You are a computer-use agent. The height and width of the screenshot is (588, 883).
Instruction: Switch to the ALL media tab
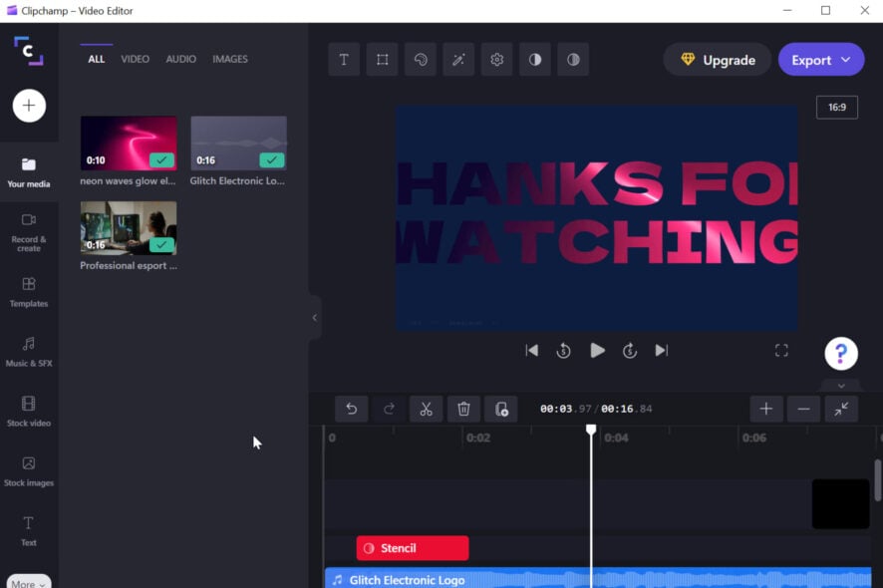point(97,59)
